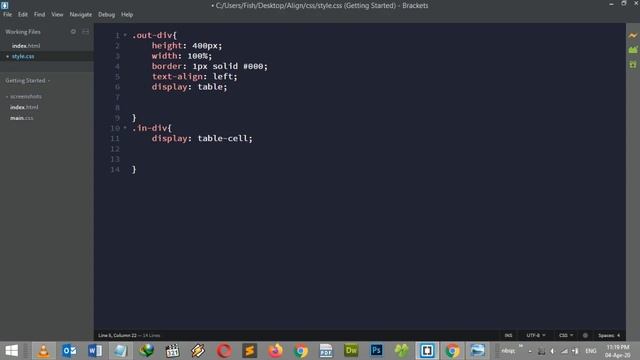Open main.css in project tree
640x360 pixels.
click(22, 118)
